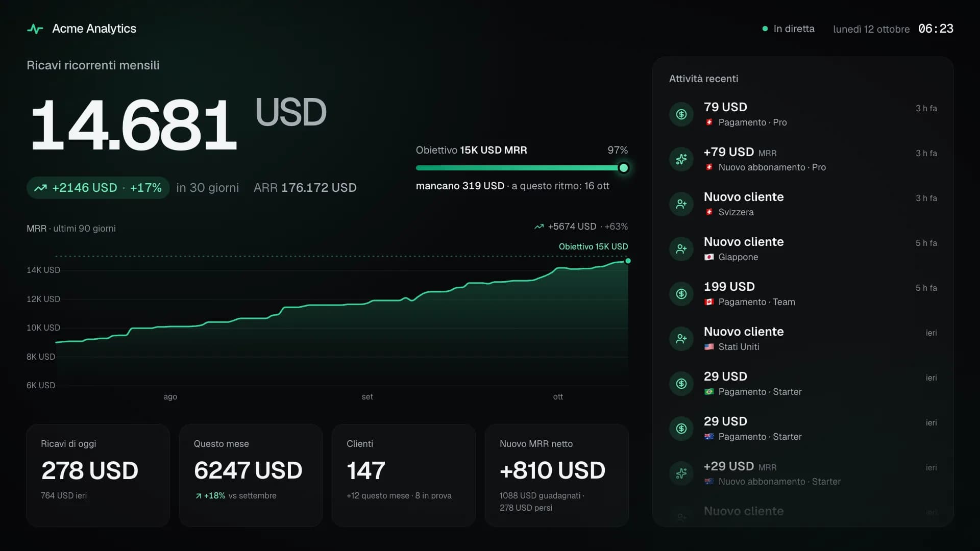Click the 15K USD MRR goal progress knob
Image resolution: width=980 pixels, height=551 pixels.
[x=623, y=168]
